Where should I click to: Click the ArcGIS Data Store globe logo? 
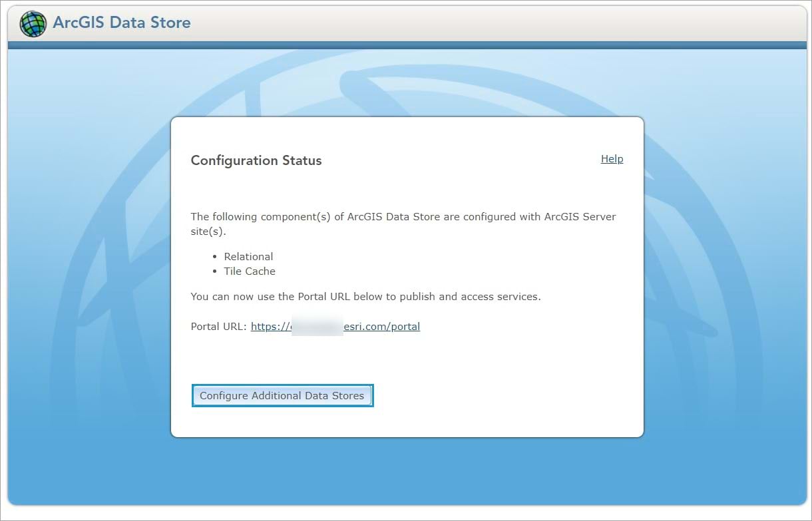pos(33,24)
